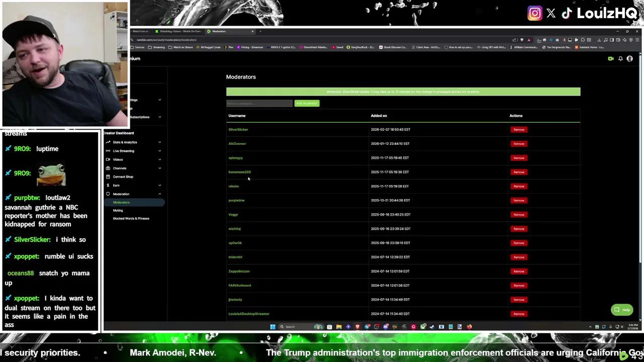The width and height of the screenshot is (644, 362).
Task: Click the Windows Start button
Action: [273, 327]
